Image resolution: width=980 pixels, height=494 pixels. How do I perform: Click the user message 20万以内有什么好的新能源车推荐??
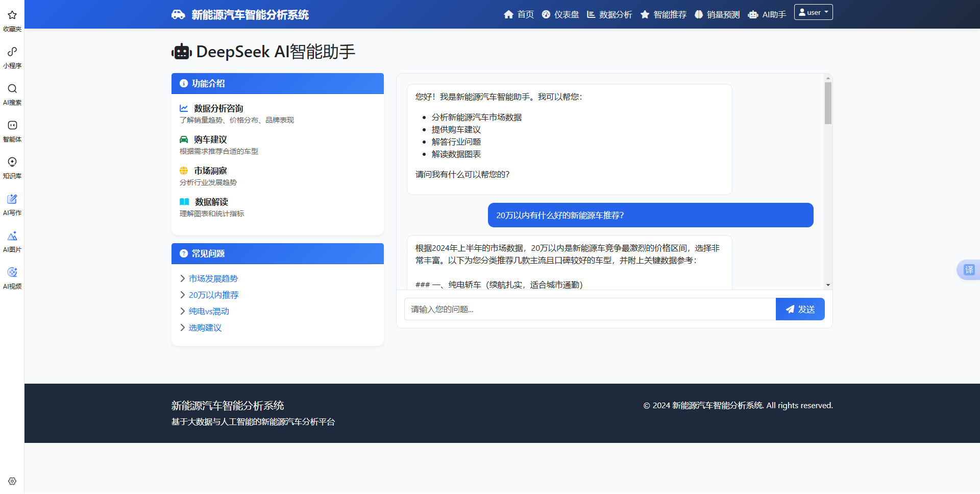650,215
